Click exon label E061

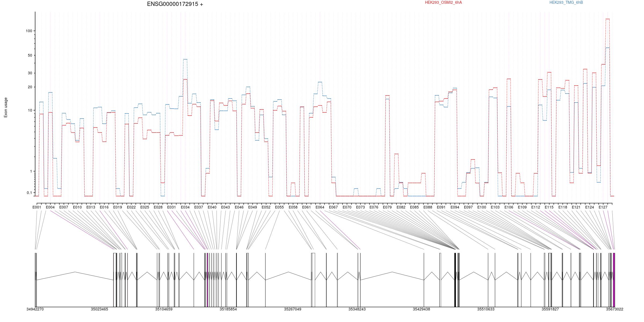306,207
